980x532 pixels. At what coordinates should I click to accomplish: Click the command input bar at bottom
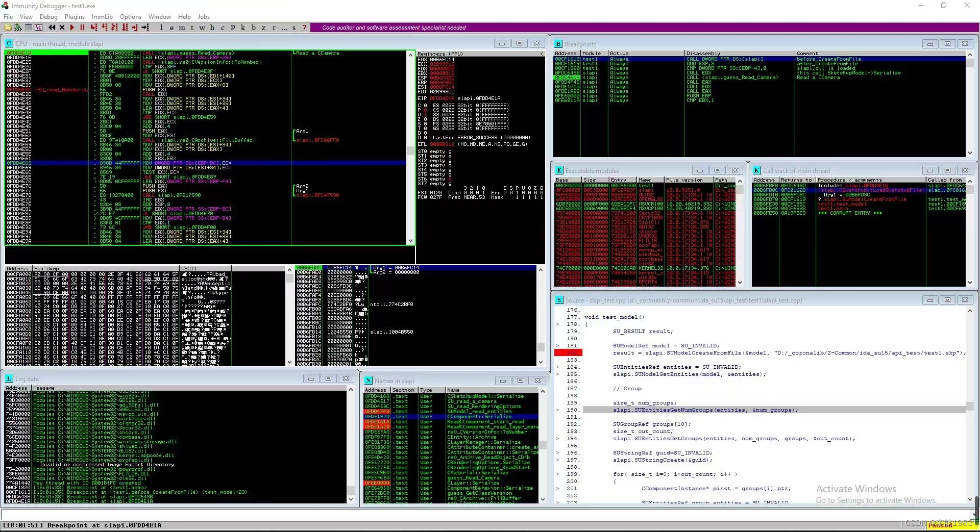(x=485, y=514)
